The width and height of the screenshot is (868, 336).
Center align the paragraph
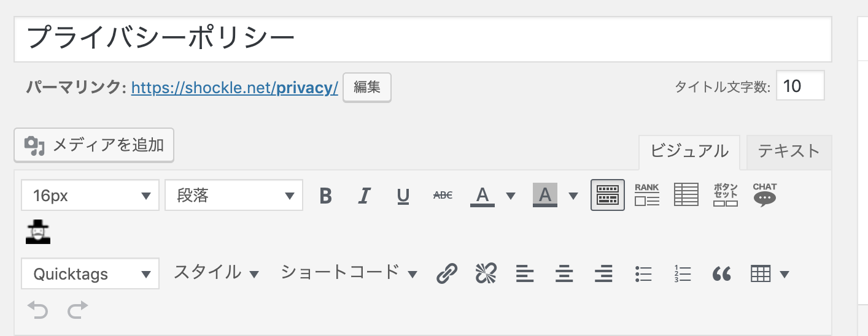pos(565,273)
